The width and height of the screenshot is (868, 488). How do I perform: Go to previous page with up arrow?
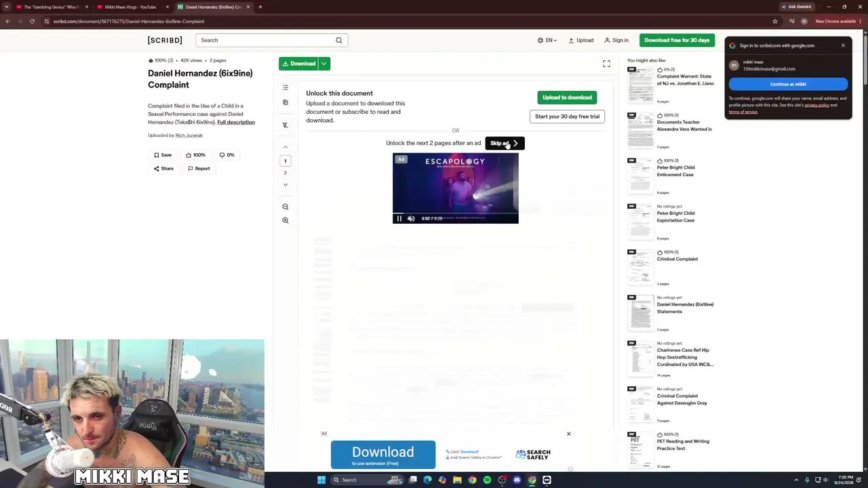click(285, 147)
